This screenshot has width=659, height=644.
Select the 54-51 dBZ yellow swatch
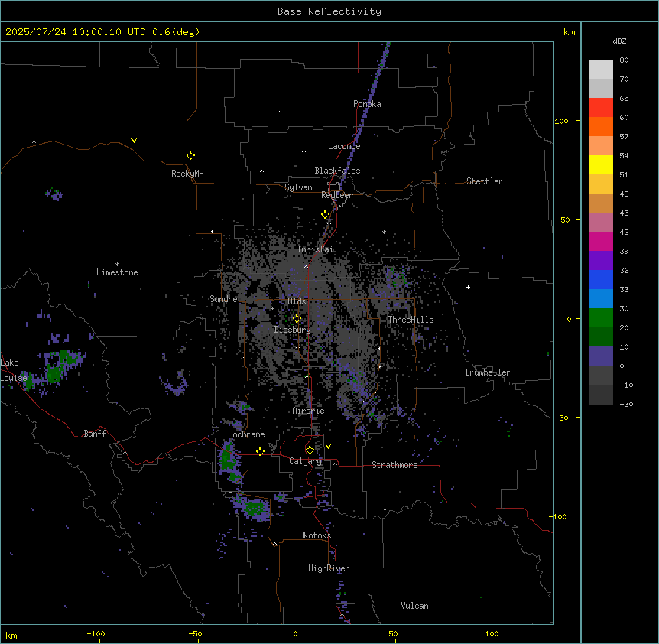coord(601,164)
